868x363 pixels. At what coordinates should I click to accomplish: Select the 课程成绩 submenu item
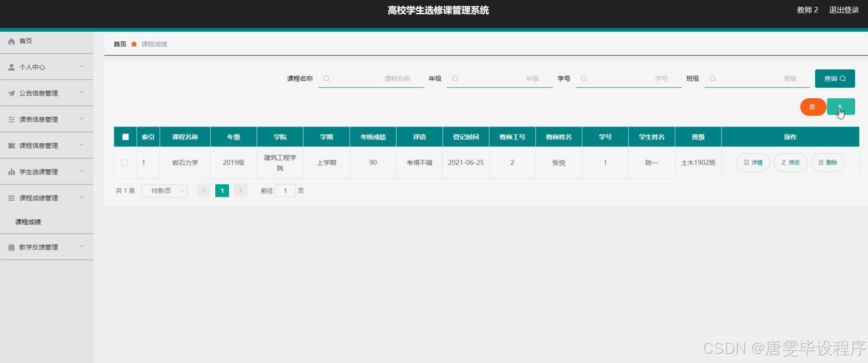click(46, 222)
